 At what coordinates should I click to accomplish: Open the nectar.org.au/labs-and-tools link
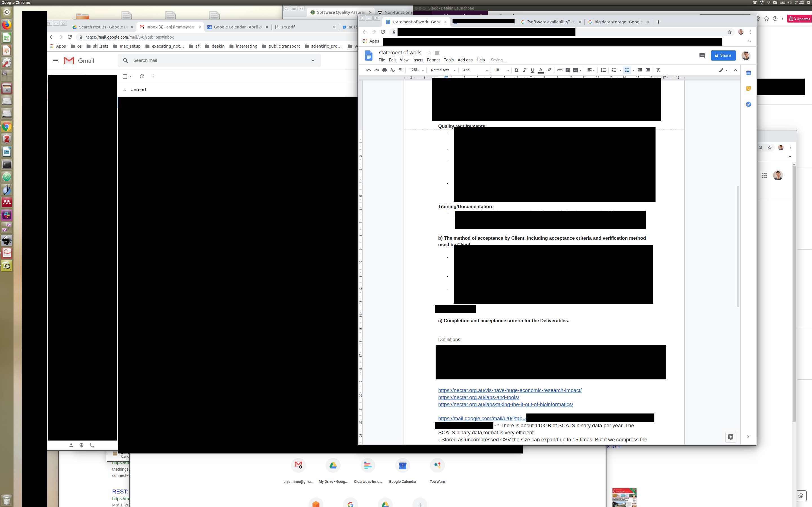pyautogui.click(x=478, y=397)
